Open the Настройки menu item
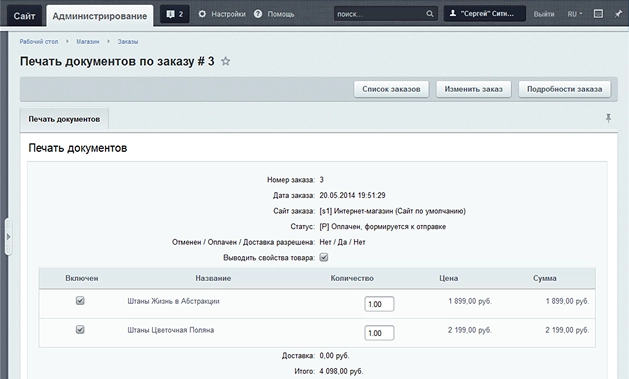The image size is (629, 379). point(229,14)
